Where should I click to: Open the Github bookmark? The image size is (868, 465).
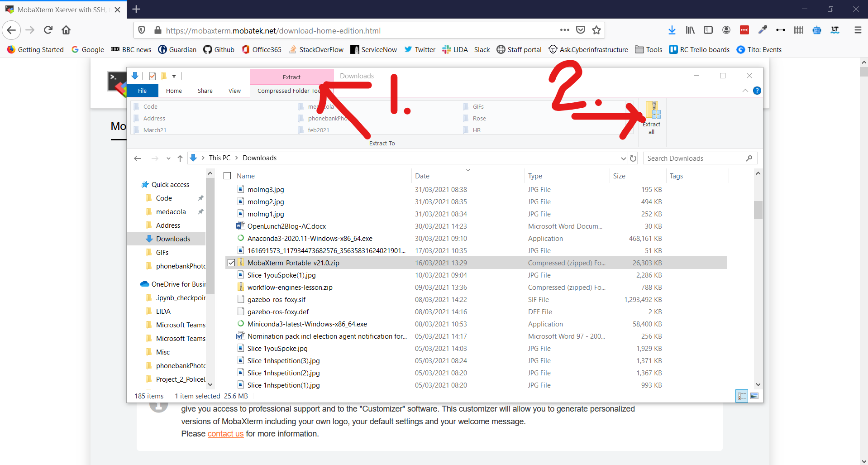click(x=219, y=49)
